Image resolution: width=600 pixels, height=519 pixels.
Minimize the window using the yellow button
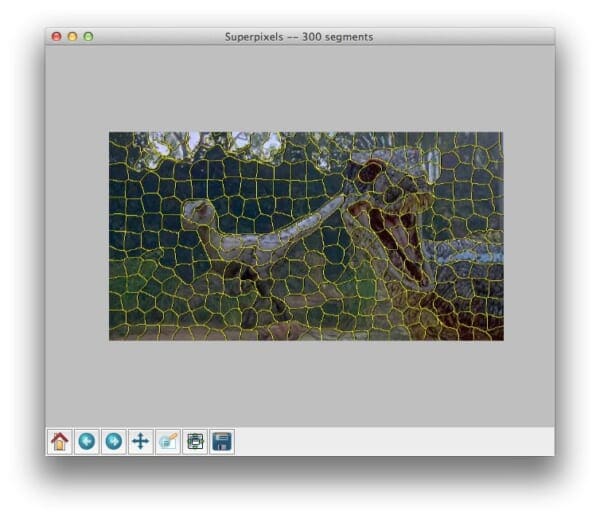72,36
